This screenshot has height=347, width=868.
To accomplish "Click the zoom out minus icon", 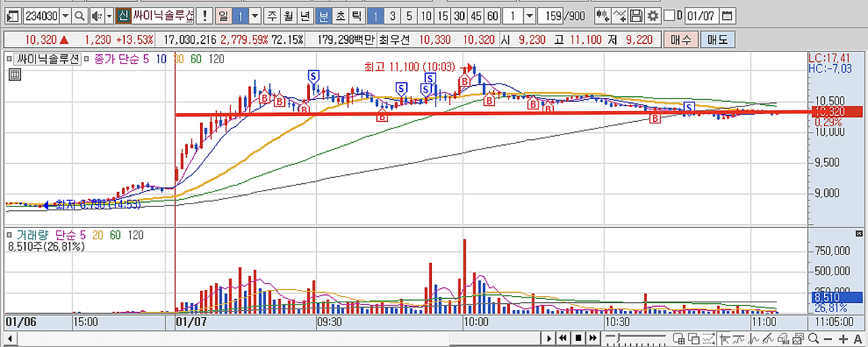I will tap(828, 339).
